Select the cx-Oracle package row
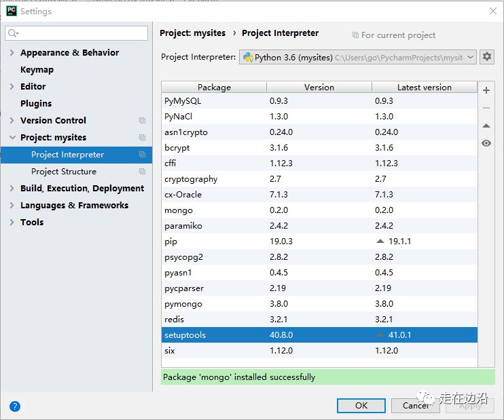 pyautogui.click(x=319, y=195)
